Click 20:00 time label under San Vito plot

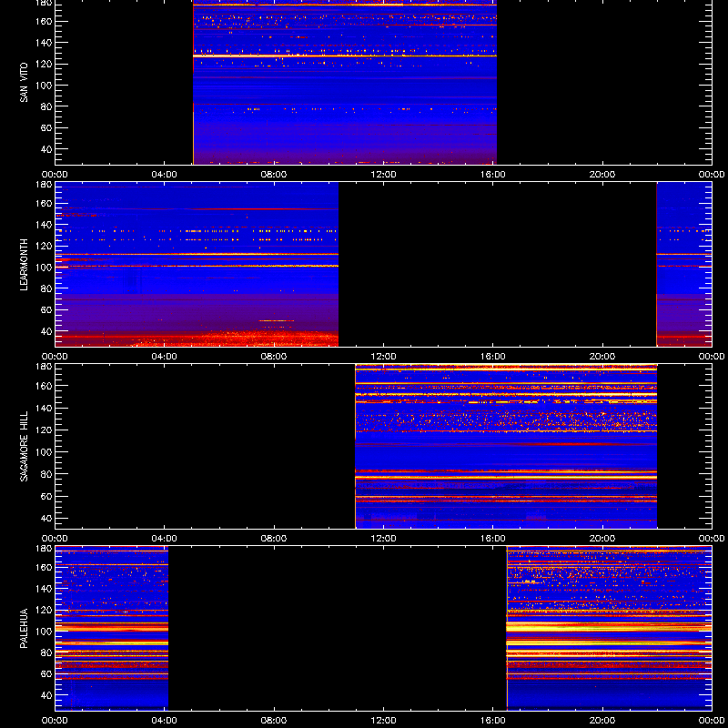pos(602,175)
